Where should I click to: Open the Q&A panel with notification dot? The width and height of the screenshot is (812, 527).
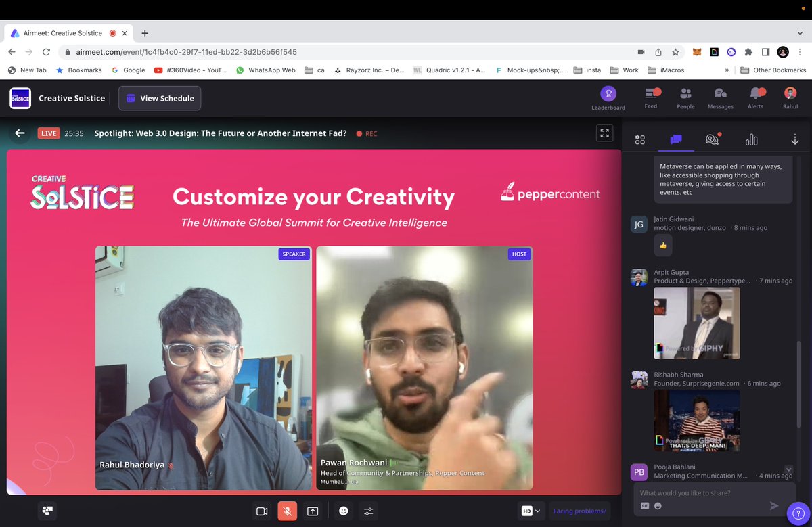(712, 139)
